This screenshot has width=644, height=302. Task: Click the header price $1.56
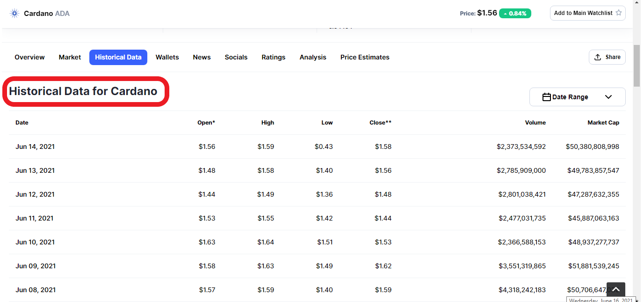tap(487, 13)
